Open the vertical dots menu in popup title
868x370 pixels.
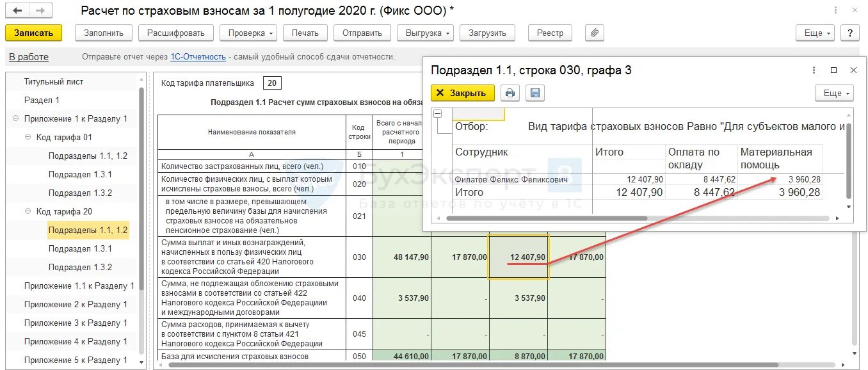pos(814,70)
